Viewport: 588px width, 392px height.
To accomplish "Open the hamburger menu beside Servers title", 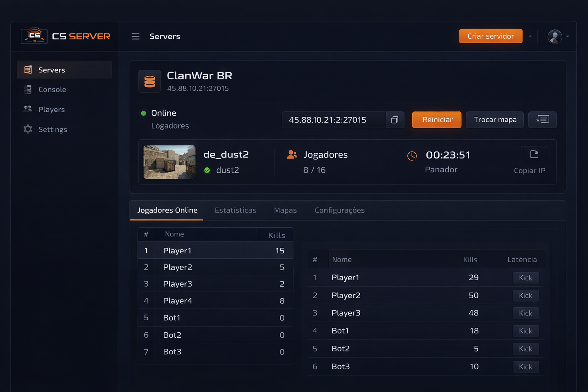I will (136, 36).
